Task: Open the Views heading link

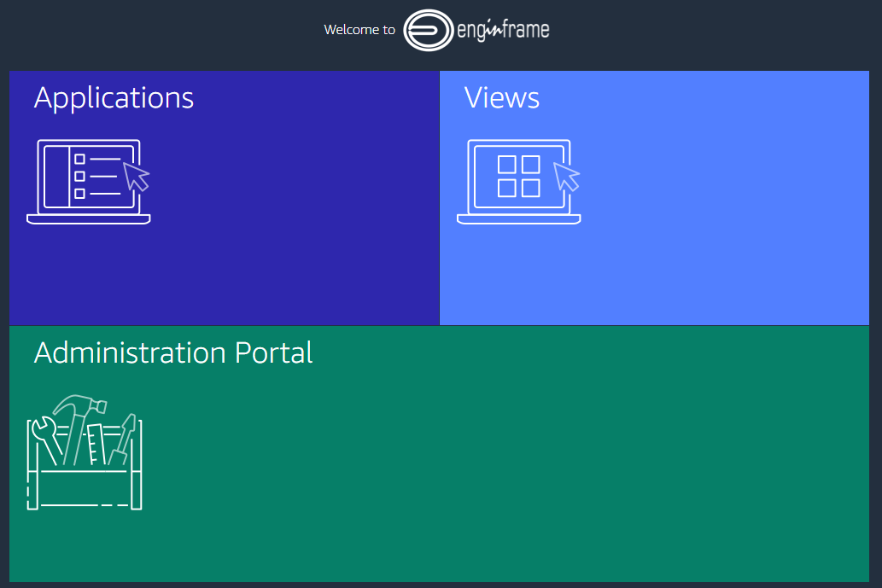Action: coord(502,98)
